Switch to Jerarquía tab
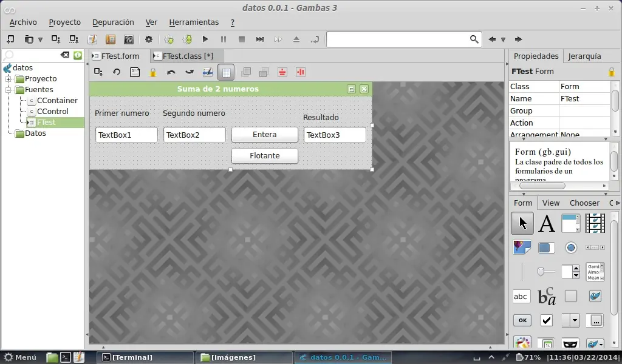This screenshot has width=622, height=364. [584, 56]
